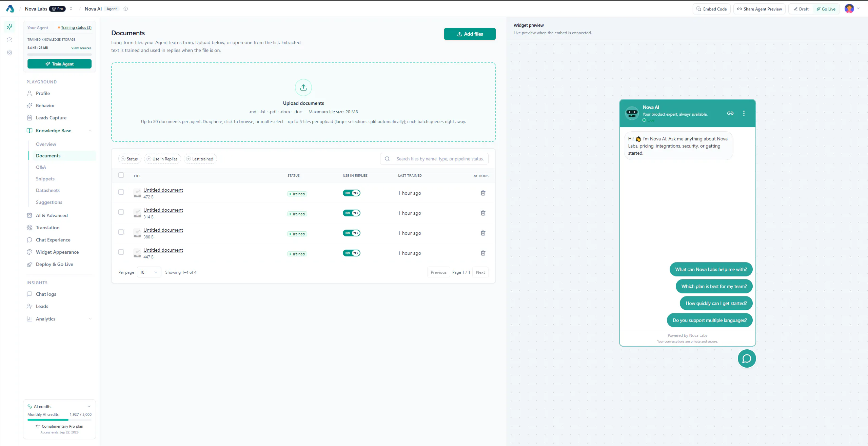
Task: Open the dashboard gauge icon in the left rail
Action: coord(9,40)
